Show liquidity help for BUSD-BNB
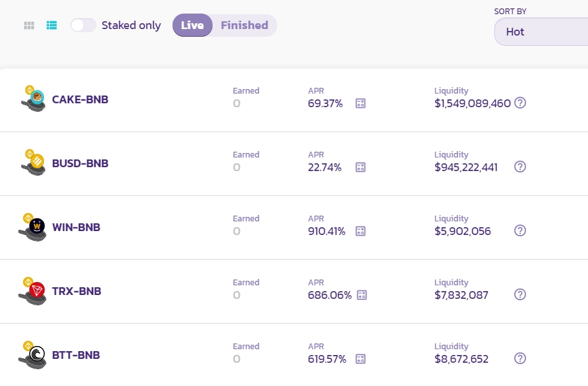The image size is (588, 386). tap(520, 167)
